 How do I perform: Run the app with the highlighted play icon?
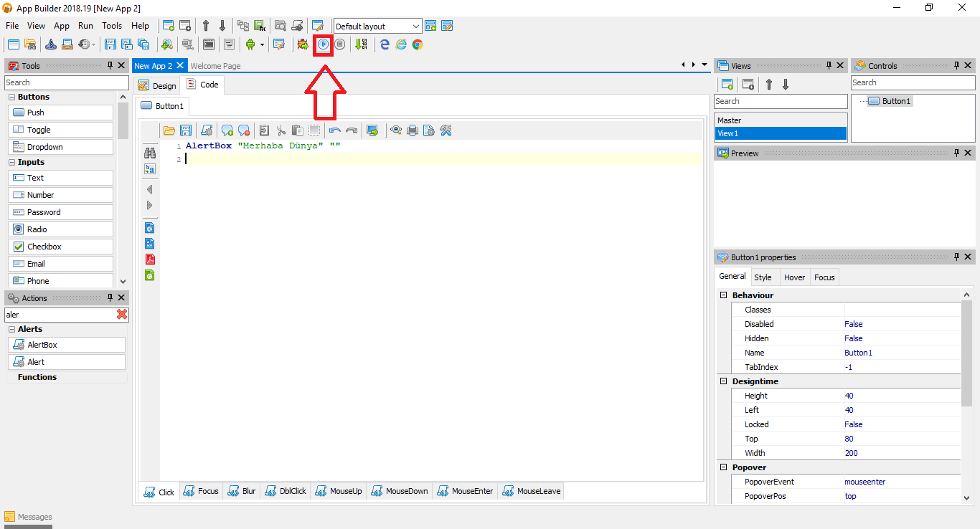coord(323,44)
